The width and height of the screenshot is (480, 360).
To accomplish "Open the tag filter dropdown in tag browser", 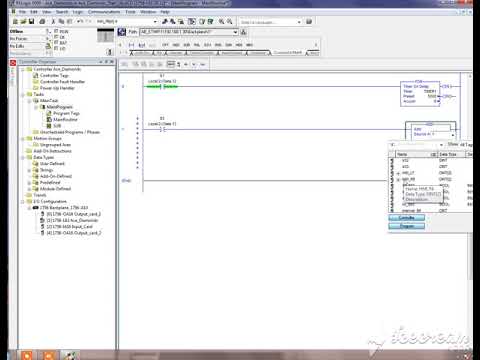I will tap(441, 145).
